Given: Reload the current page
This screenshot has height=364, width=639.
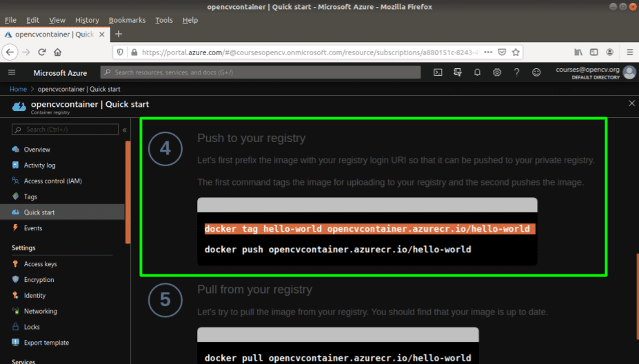Looking at the screenshot, I should pyautogui.click(x=41, y=52).
